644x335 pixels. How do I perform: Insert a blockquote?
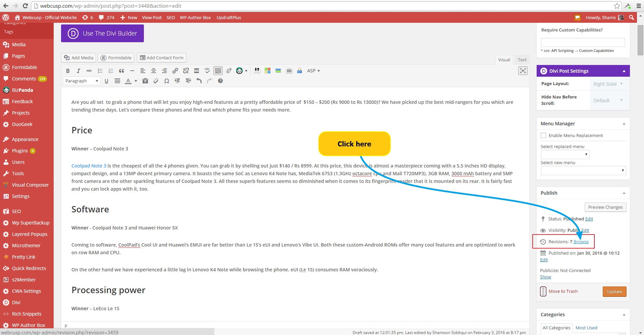121,71
